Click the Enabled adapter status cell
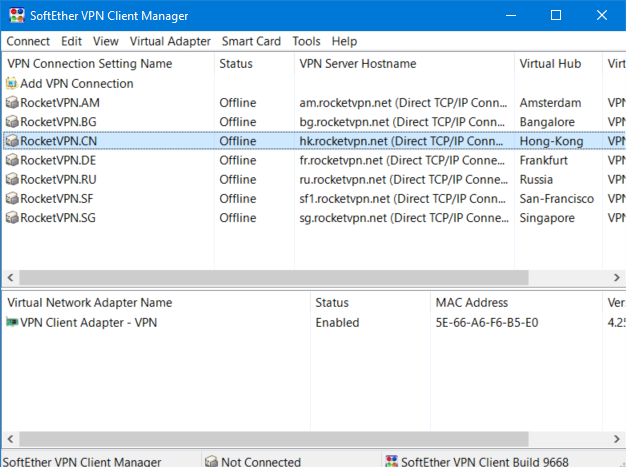This screenshot has width=626, height=467. pos(337,322)
